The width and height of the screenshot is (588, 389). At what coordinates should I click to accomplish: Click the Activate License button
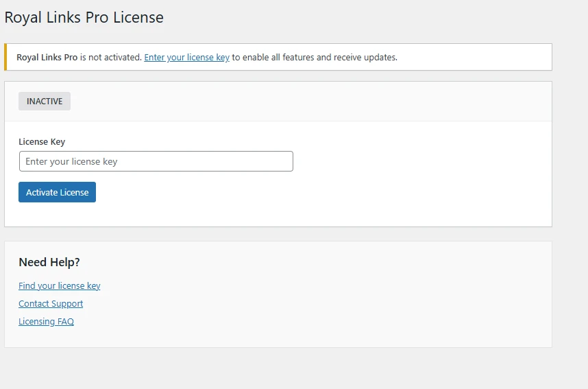tap(57, 192)
